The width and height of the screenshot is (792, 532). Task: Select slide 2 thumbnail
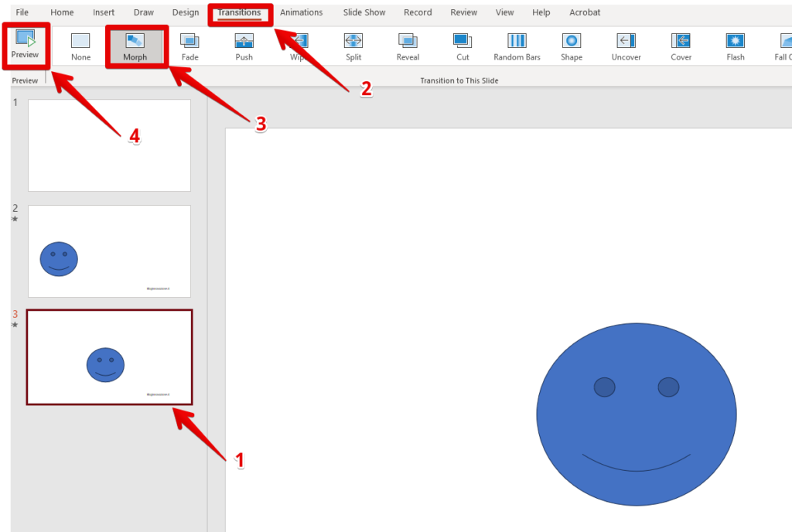[x=109, y=251]
